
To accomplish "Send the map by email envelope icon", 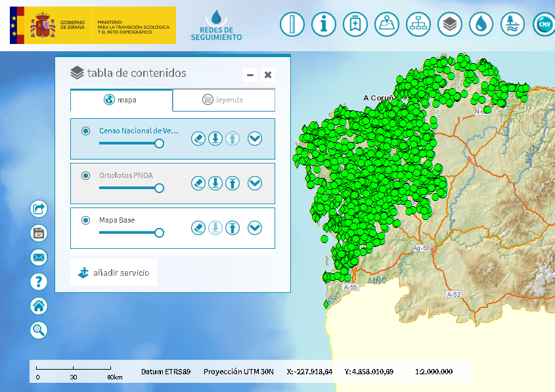I will pyautogui.click(x=39, y=257).
